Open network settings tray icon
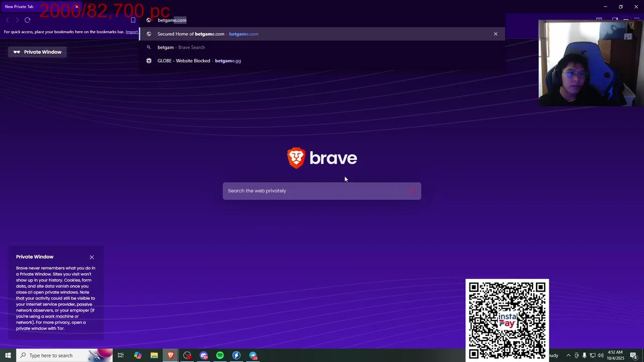Screen dimensions: 644x362 (592, 355)
